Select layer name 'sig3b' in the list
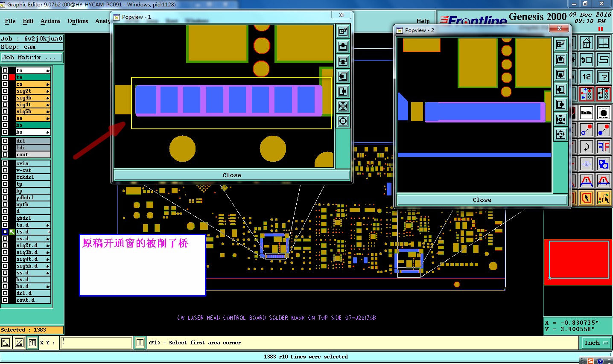Image resolution: width=613 pixels, height=364 pixels. point(33,98)
